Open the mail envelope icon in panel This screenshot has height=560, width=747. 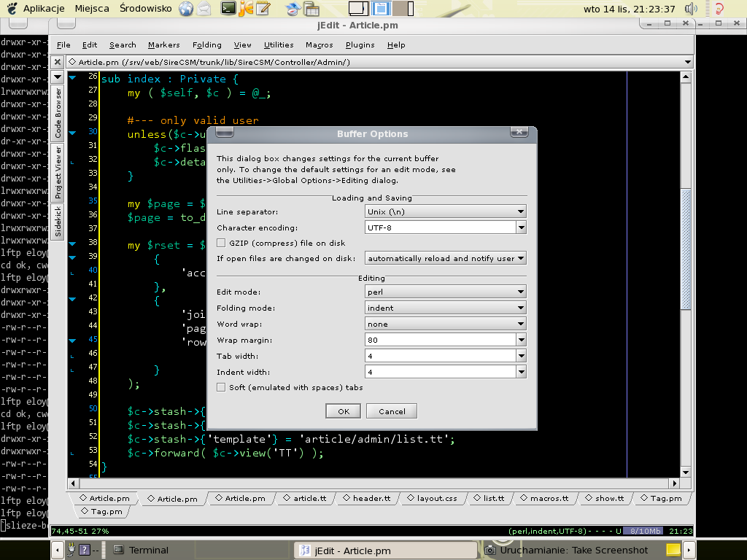pyautogui.click(x=205, y=9)
